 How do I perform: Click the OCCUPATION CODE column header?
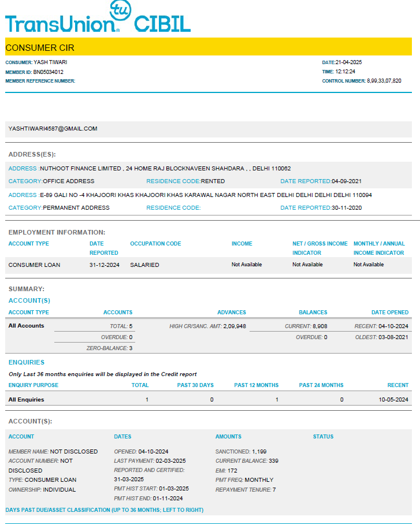coord(155,244)
